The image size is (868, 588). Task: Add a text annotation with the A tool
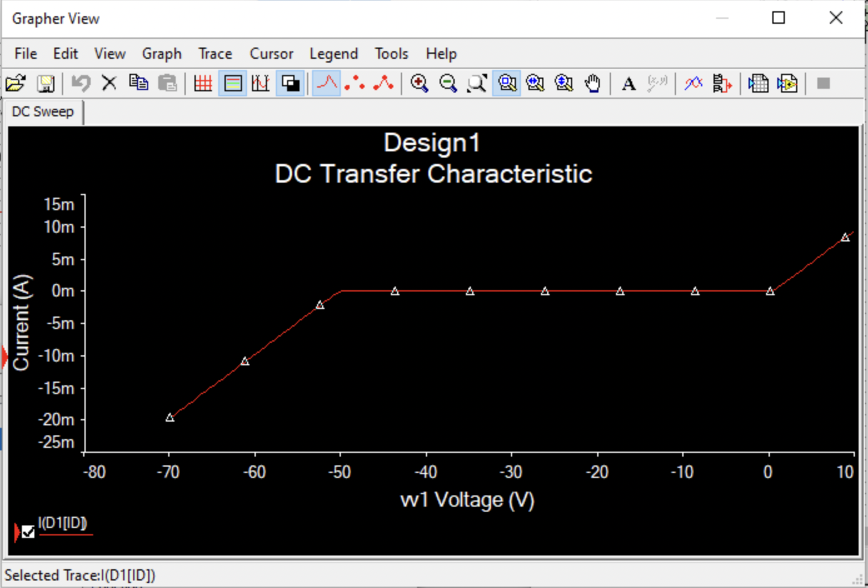(x=628, y=82)
